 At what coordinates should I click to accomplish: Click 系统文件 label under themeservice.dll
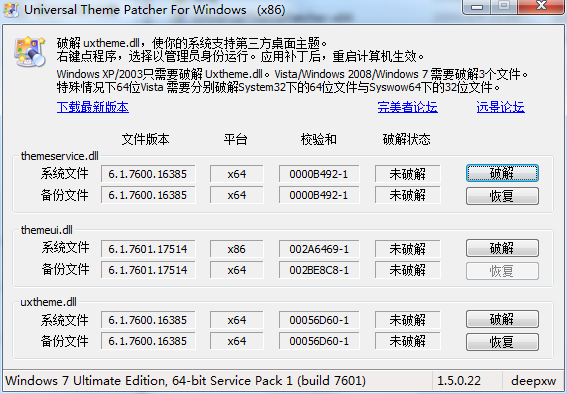click(x=64, y=174)
